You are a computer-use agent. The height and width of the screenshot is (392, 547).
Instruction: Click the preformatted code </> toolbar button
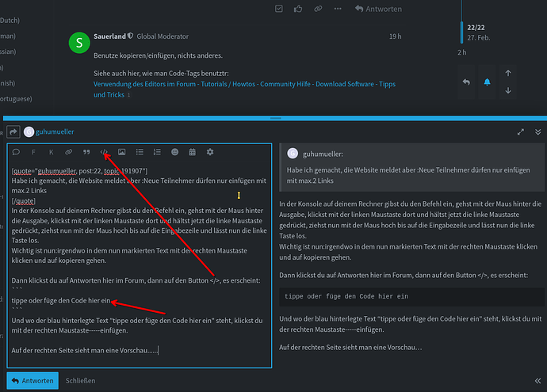(104, 151)
